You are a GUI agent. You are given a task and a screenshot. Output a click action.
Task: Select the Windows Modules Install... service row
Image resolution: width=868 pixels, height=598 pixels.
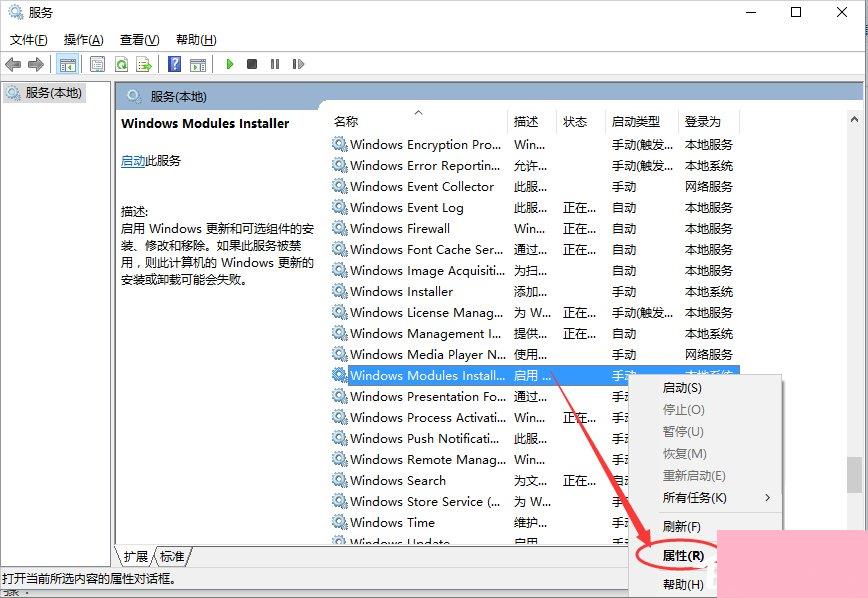click(x=536, y=375)
